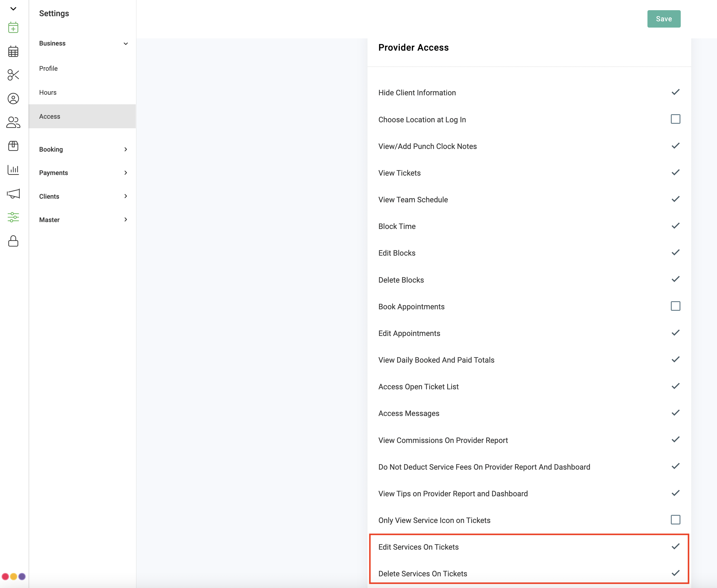The height and width of the screenshot is (588, 717).
Task: Open the calendar grid icon in sidebar
Action: [x=13, y=51]
